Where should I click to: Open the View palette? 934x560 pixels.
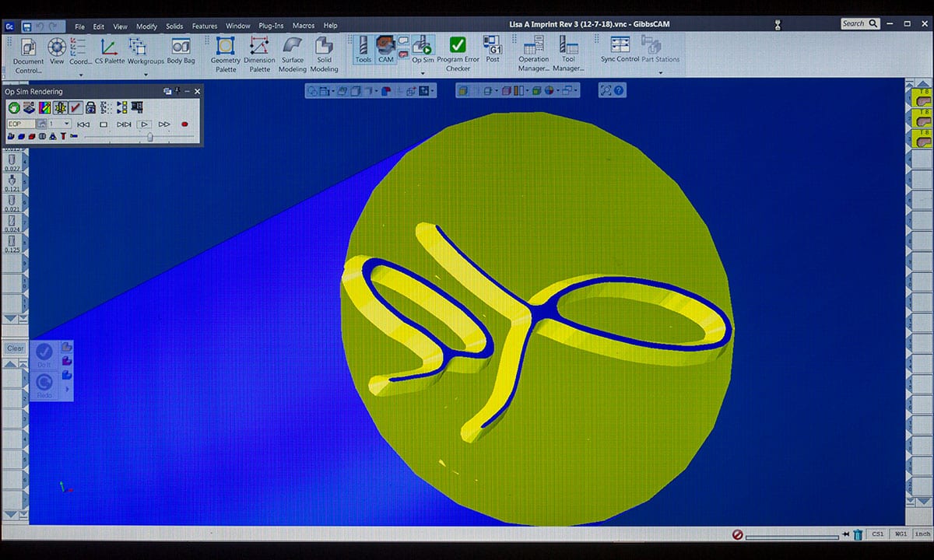[x=57, y=51]
